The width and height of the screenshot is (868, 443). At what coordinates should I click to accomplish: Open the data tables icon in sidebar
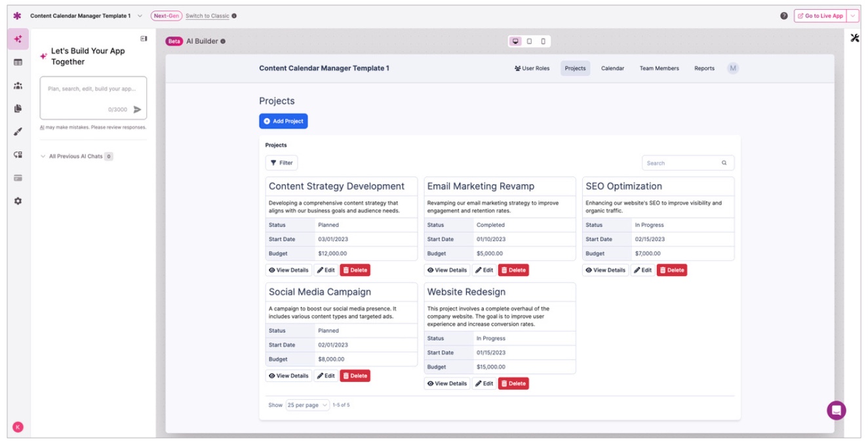click(x=18, y=62)
